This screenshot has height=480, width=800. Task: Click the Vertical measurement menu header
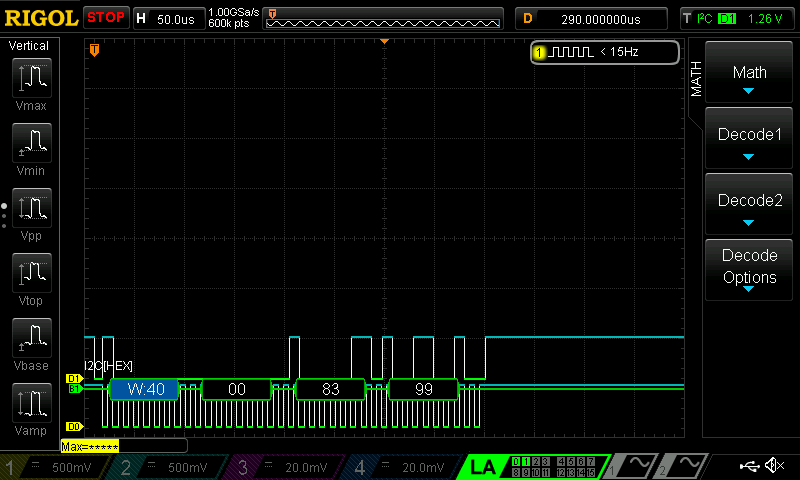(29, 46)
